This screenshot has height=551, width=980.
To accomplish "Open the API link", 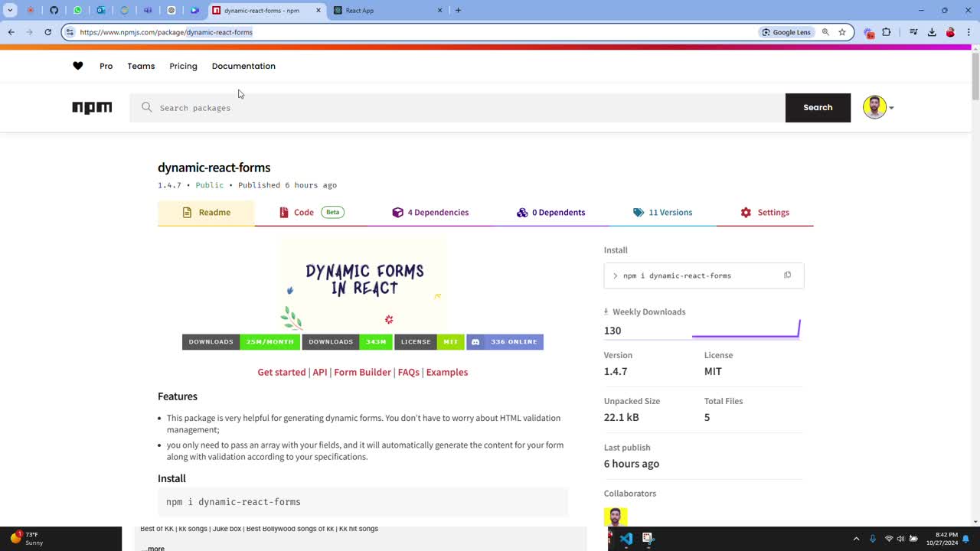I will click(x=320, y=373).
